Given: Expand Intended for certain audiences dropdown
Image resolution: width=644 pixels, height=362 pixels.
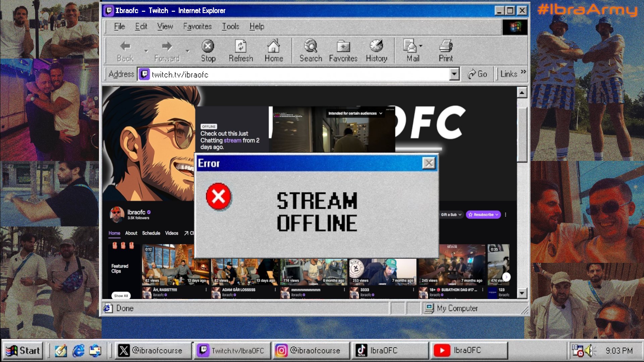Looking at the screenshot, I should (x=355, y=113).
